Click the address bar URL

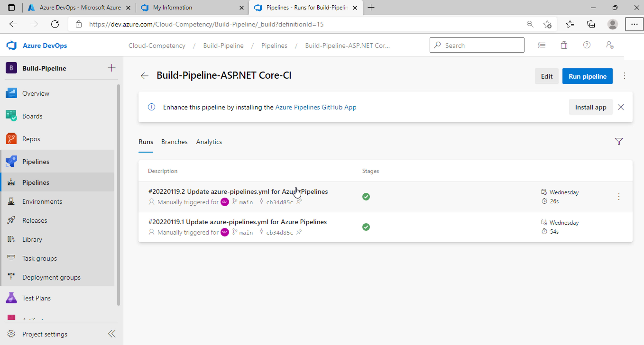(x=206, y=24)
